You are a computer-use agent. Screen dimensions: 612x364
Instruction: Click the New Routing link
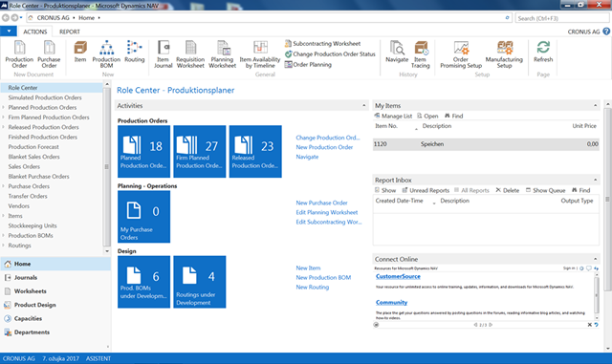click(x=313, y=288)
